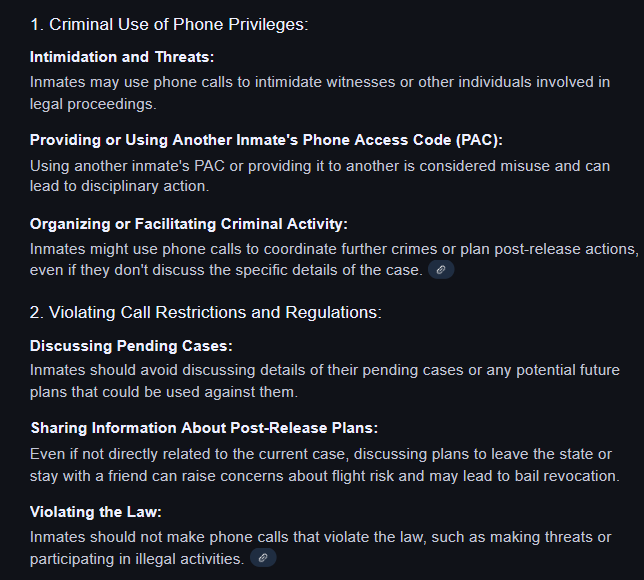This screenshot has width=644, height=580.
Task: Click the words 'lead to disciplinary action.'
Action: click(120, 186)
